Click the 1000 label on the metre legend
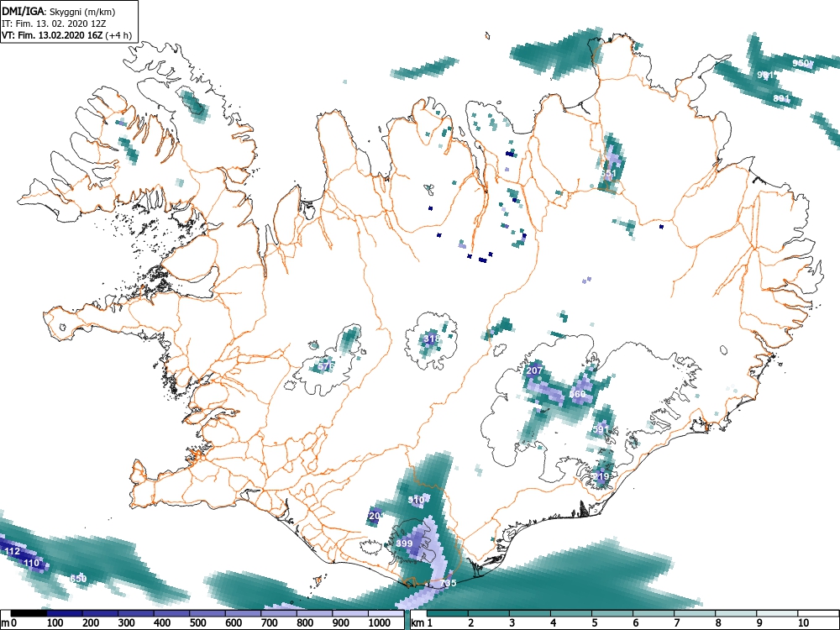Image resolution: width=840 pixels, height=630 pixels. (x=380, y=622)
